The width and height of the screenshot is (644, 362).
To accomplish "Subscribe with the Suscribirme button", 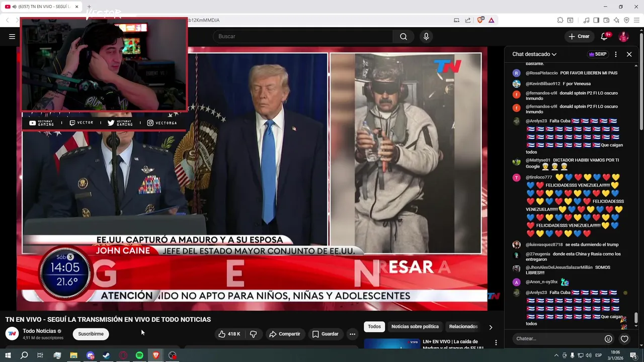I will click(91, 334).
